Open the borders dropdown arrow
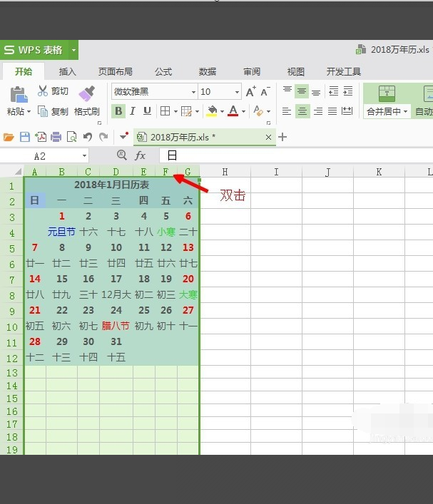Viewport: 433px width, 504px height. click(175, 111)
